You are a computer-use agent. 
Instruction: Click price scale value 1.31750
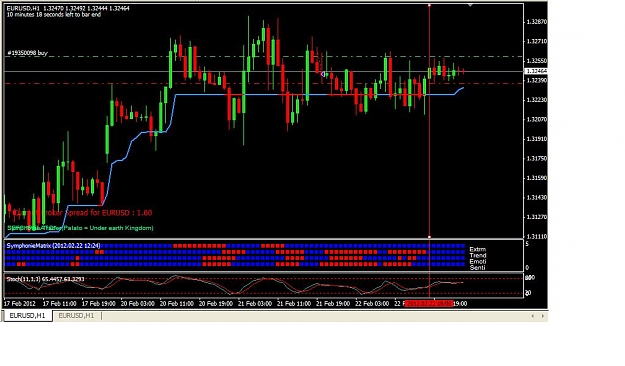[x=537, y=159]
